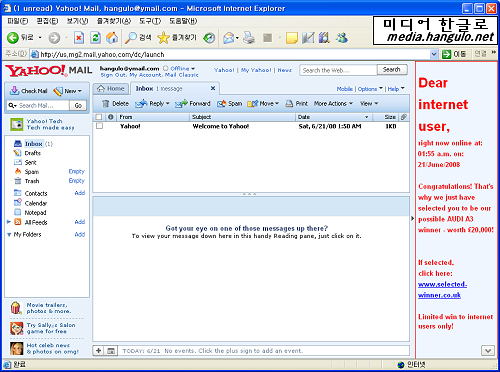
Task: Open the 보기(V) menu
Action: pos(77,21)
